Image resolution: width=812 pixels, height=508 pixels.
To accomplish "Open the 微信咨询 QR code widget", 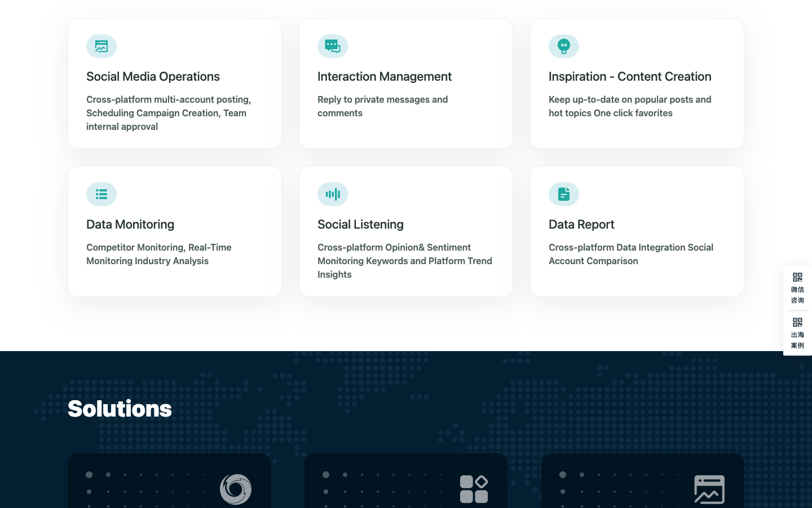I will click(x=797, y=288).
